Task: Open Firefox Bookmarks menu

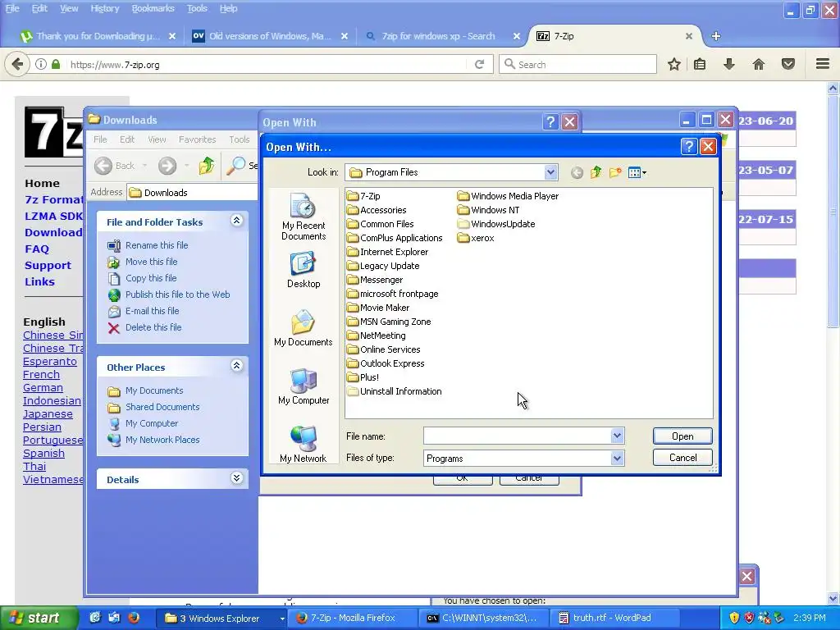Action: [153, 8]
